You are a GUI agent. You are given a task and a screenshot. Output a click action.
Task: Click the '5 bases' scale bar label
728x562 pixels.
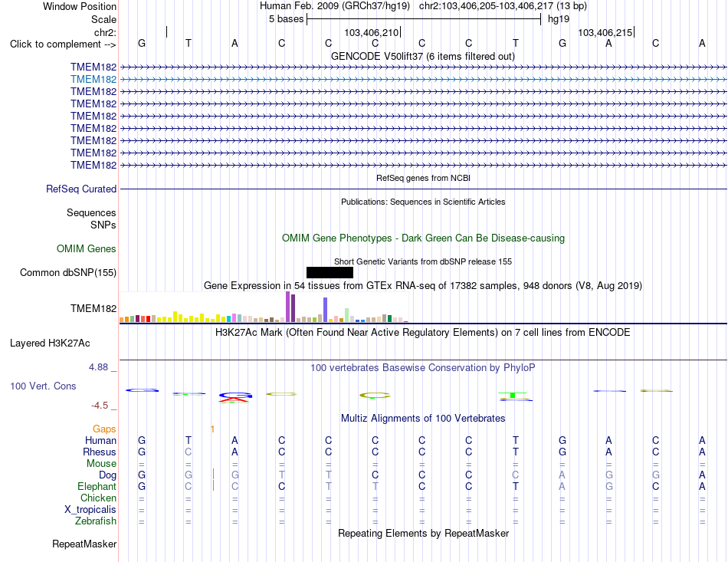click(x=286, y=19)
